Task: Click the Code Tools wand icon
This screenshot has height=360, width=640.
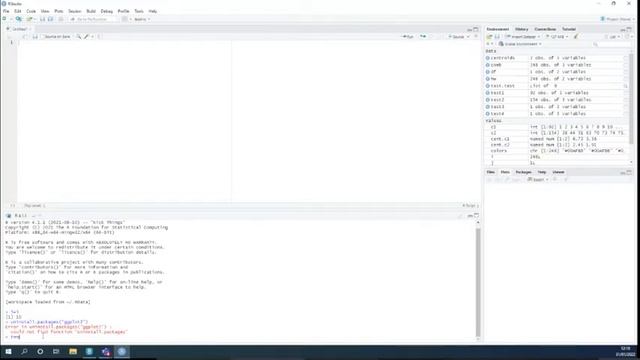Action: tap(87, 37)
